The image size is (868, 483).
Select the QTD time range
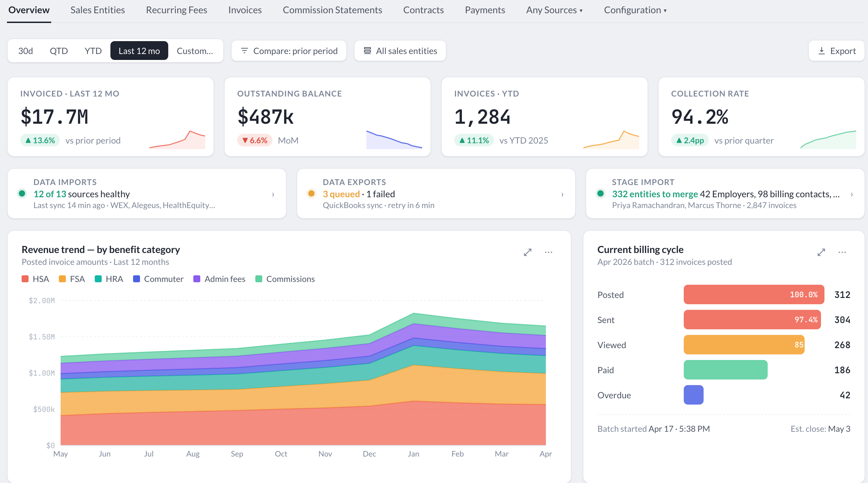(59, 51)
